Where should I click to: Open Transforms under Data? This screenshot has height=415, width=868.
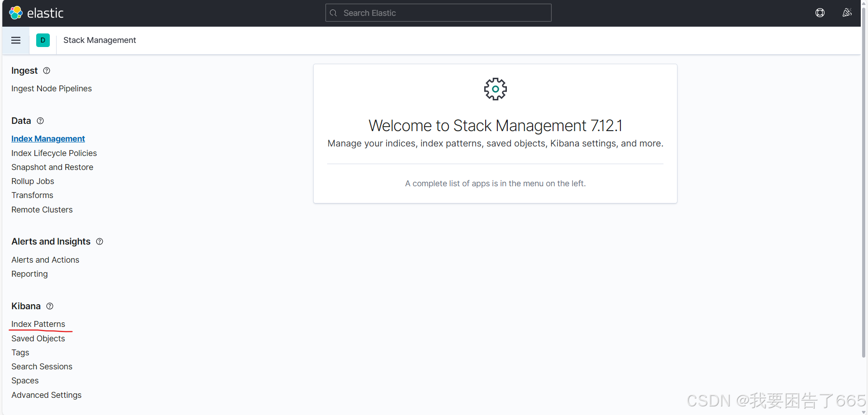pyautogui.click(x=32, y=195)
